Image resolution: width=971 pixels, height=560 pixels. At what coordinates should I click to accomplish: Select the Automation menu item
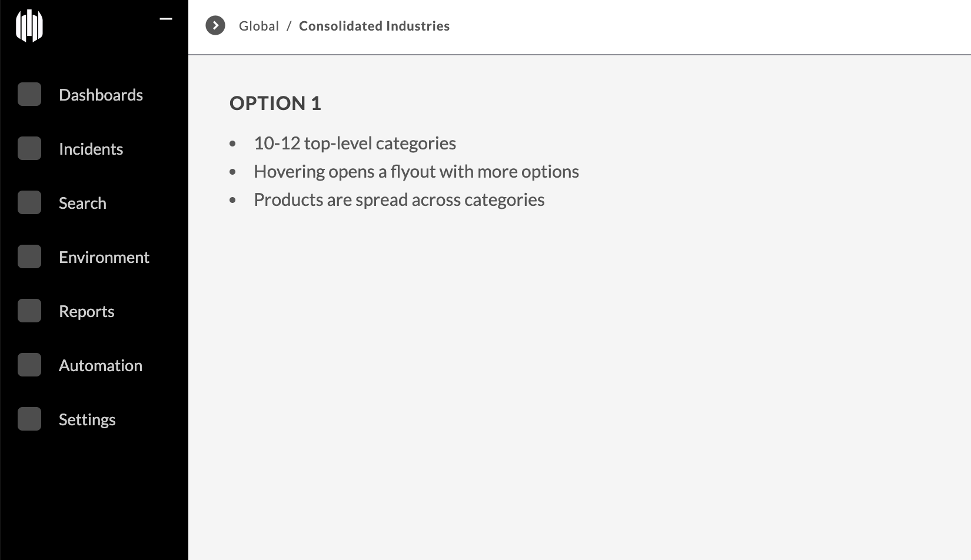[100, 365]
